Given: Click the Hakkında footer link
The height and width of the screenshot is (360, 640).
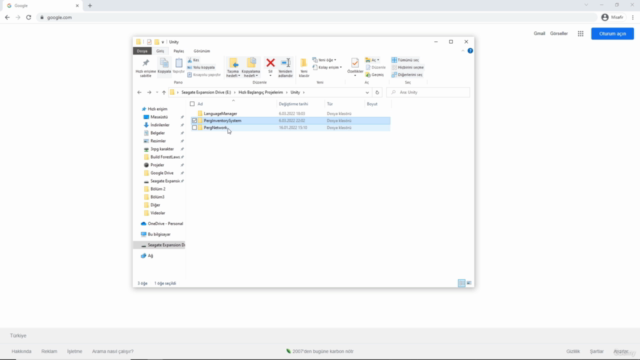Looking at the screenshot, I should point(21,351).
